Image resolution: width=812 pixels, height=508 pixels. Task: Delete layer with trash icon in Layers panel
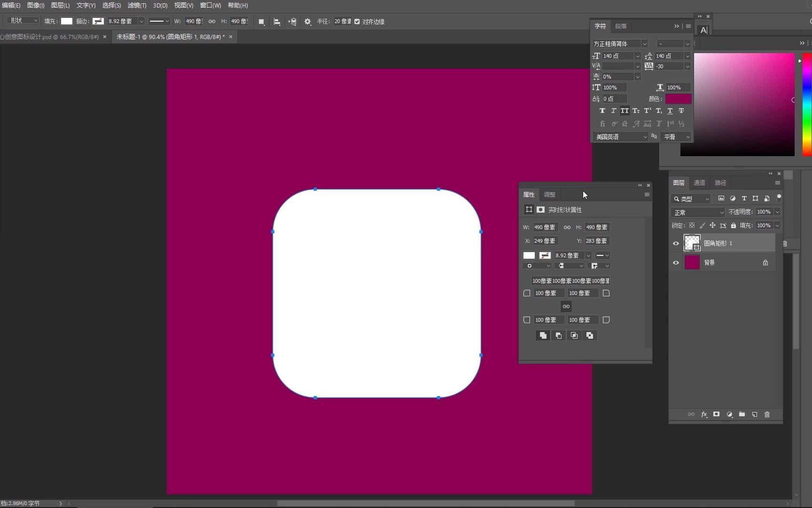(x=767, y=414)
